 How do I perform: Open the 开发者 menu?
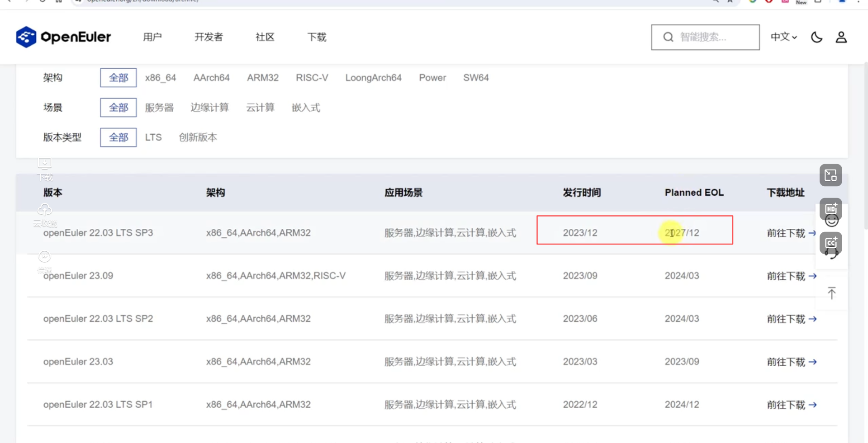point(209,37)
